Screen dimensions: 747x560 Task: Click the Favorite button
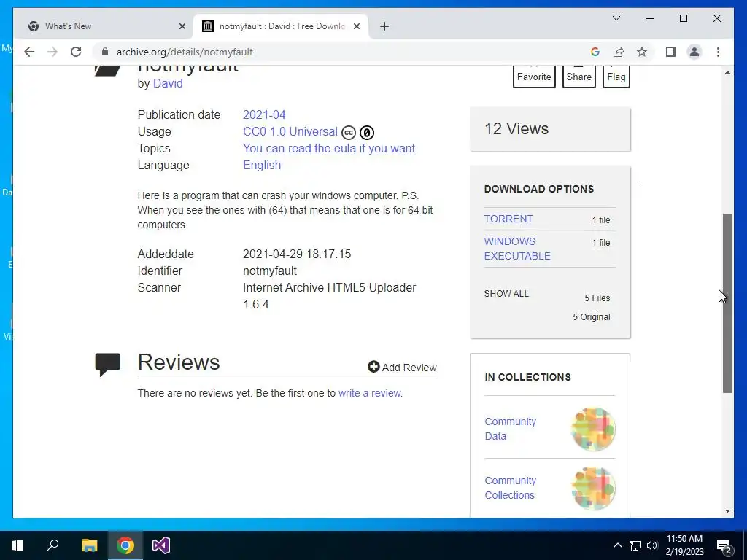point(534,76)
